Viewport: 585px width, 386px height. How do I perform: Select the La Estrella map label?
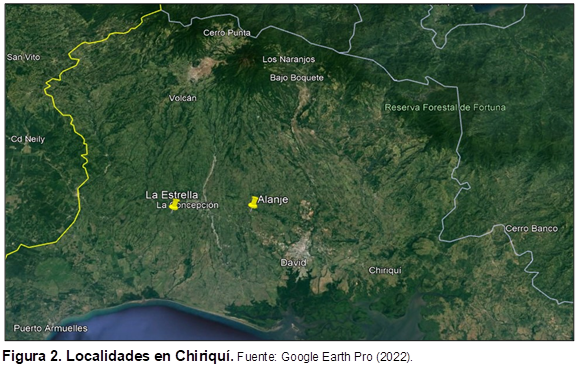[172, 195]
